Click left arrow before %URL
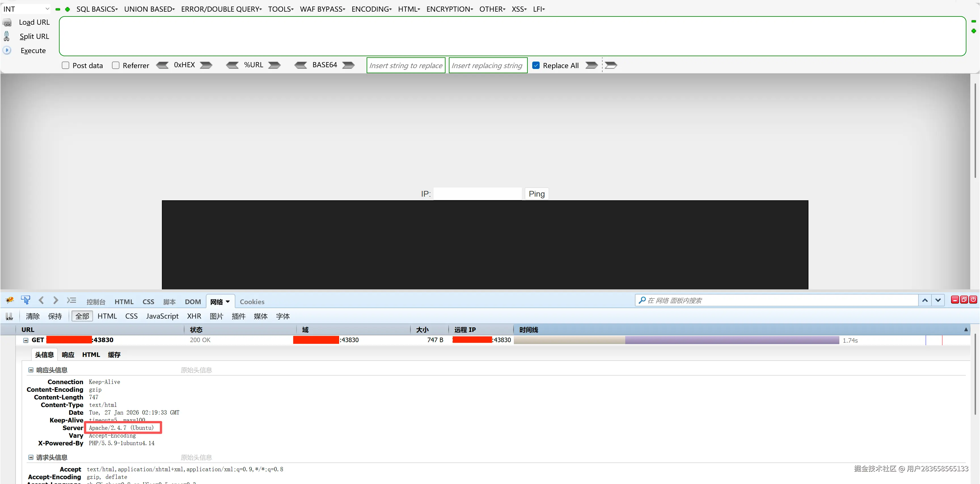980x484 pixels. (232, 65)
